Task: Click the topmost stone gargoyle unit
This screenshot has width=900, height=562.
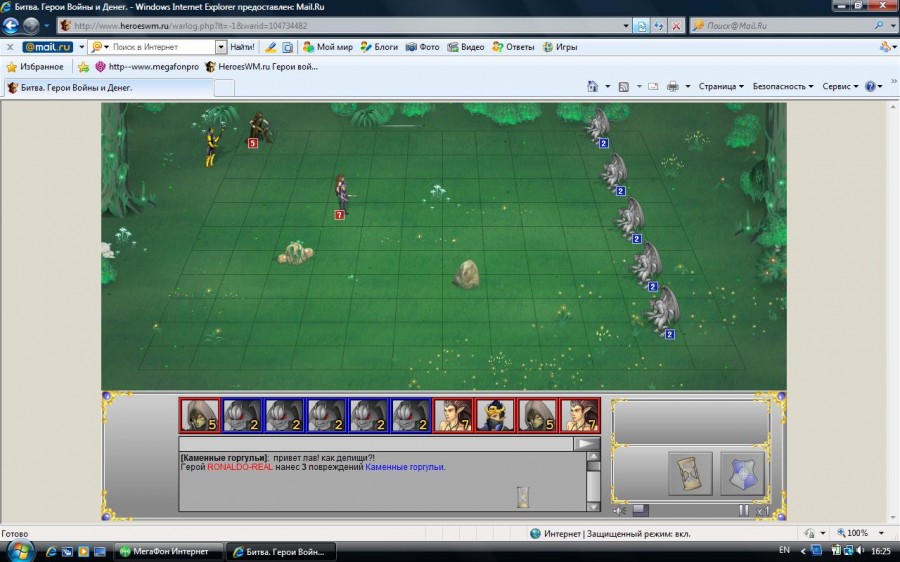Action: (598, 126)
